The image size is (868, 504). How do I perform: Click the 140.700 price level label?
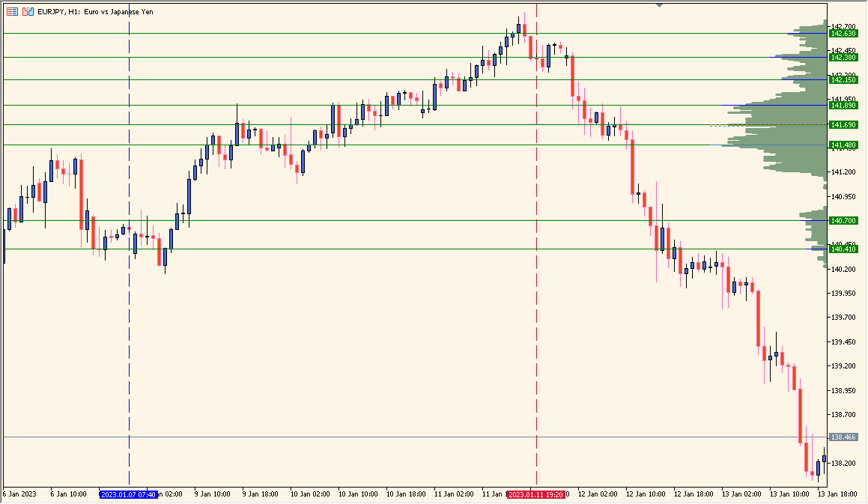tap(843, 220)
